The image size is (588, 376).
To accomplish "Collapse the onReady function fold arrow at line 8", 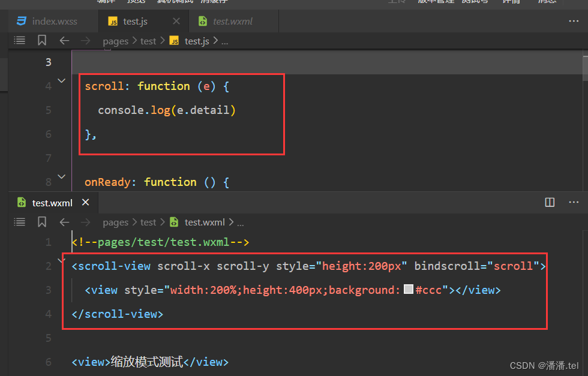I will [61, 176].
